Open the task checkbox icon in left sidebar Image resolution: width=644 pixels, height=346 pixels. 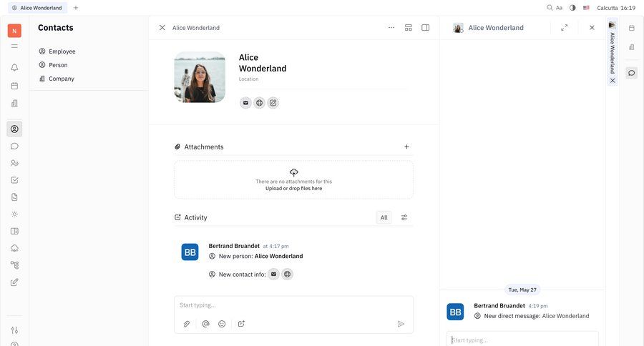tap(14, 179)
